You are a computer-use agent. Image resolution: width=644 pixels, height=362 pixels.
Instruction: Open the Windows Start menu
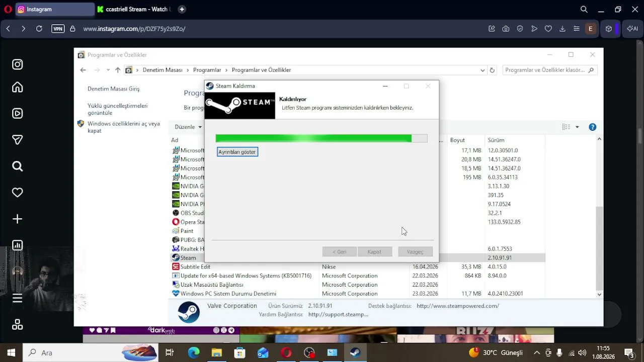click(11, 352)
